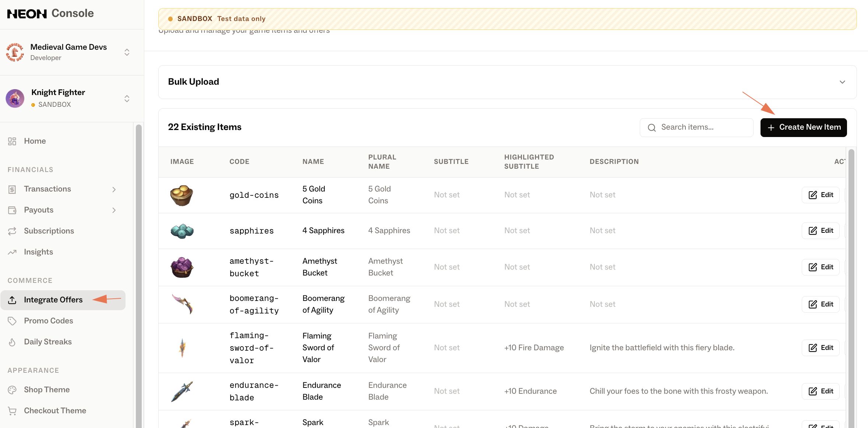Open Checkout Theme cart icon
Screen dimensions: 868x428
[x=12, y=411]
